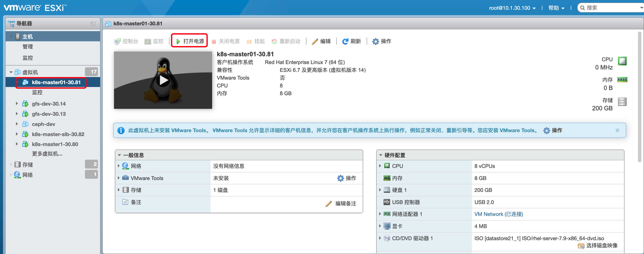Open 存储 in the navigator
Viewport: 644px width, 254px height.
[x=28, y=164]
